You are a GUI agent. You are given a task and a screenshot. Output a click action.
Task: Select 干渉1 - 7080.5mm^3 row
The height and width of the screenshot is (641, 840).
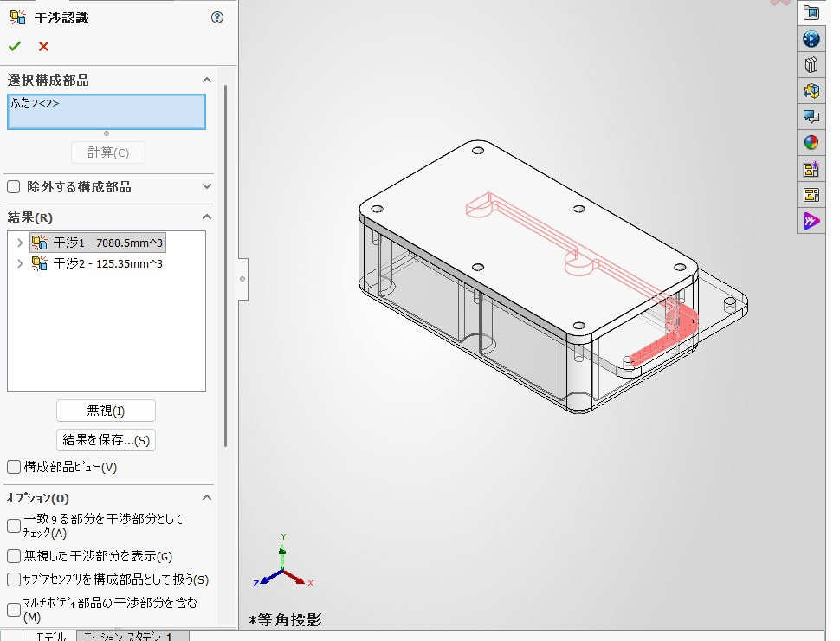98,243
